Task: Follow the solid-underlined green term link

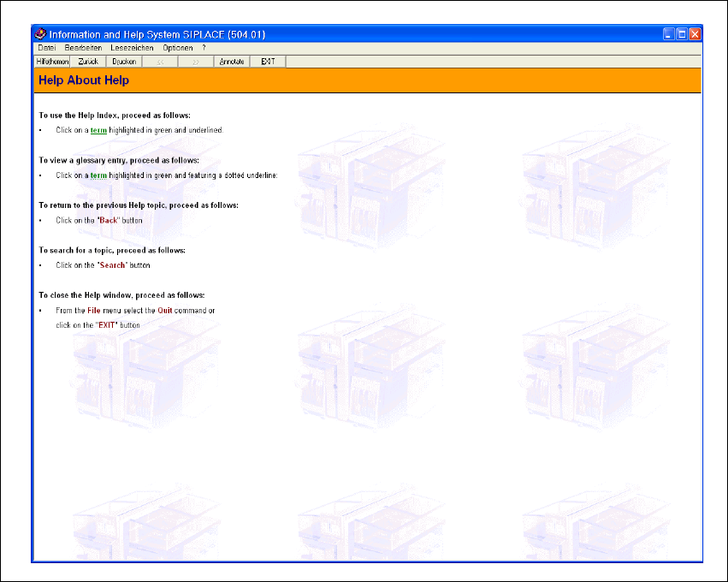Action: pos(98,130)
